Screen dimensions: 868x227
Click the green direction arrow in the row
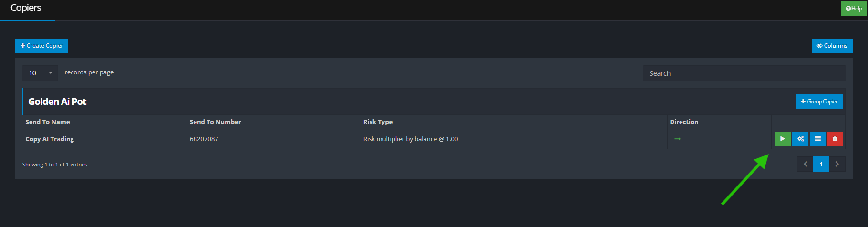pyautogui.click(x=677, y=139)
